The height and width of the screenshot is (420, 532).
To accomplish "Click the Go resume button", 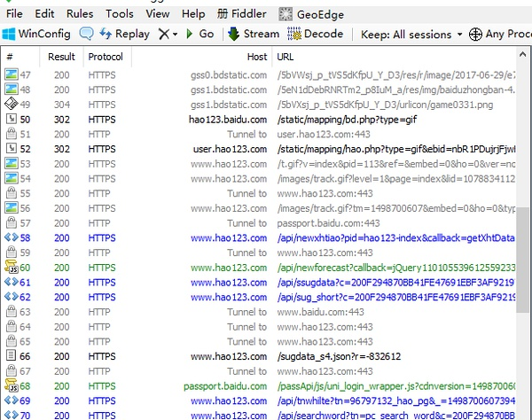I will pos(199,34).
